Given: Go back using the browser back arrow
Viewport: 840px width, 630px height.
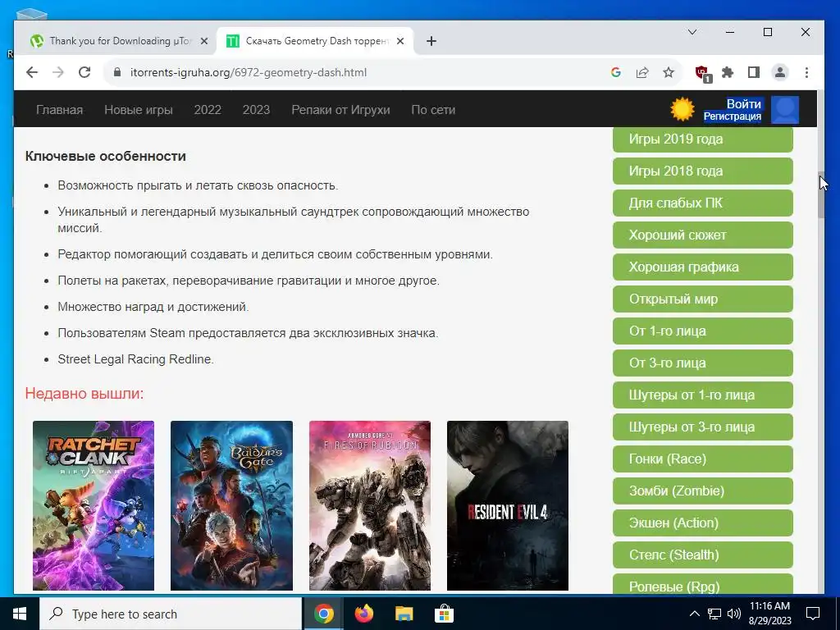Looking at the screenshot, I should (32, 72).
